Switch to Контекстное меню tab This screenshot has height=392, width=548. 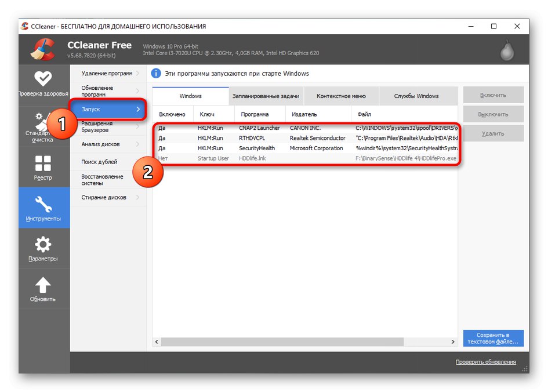(341, 96)
